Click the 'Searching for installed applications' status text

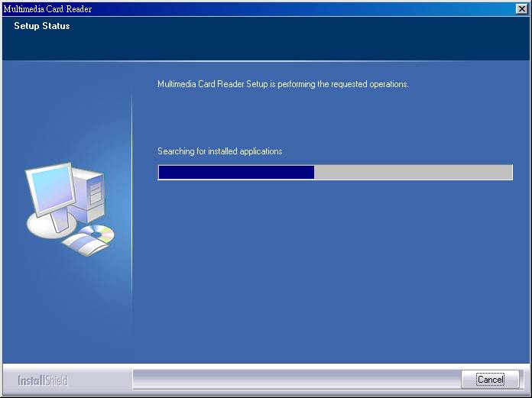[219, 151]
